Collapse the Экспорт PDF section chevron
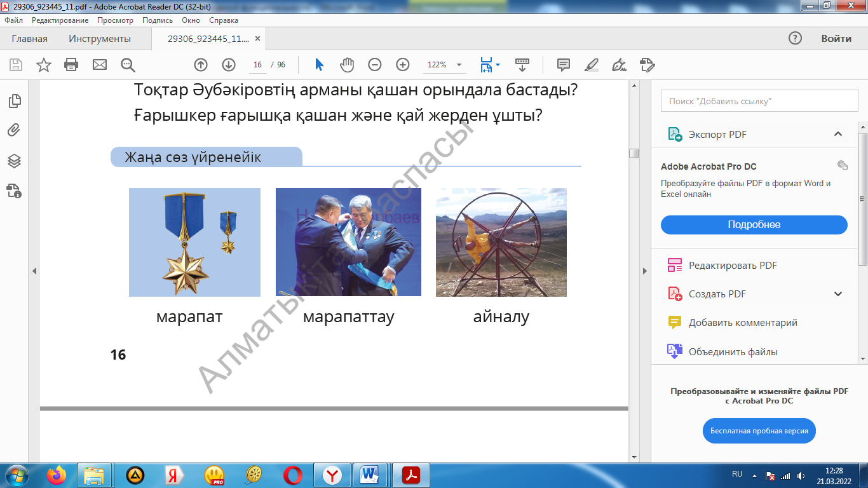 click(838, 134)
